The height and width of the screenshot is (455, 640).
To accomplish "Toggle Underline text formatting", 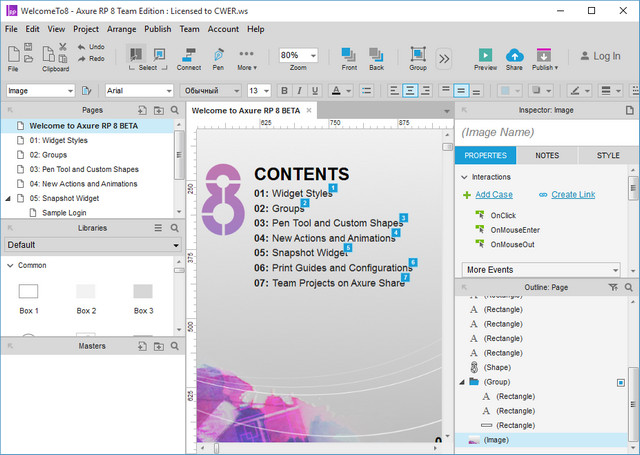I will [x=314, y=91].
